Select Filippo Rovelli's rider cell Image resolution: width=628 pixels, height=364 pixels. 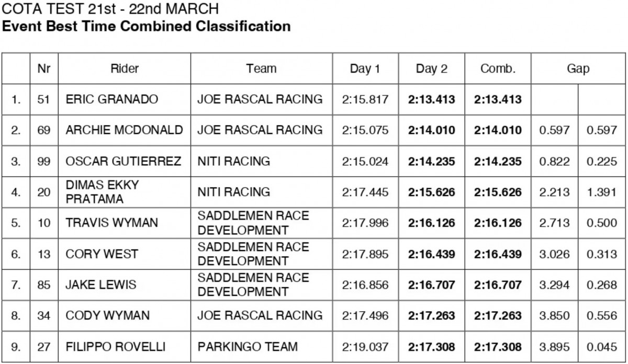click(115, 346)
